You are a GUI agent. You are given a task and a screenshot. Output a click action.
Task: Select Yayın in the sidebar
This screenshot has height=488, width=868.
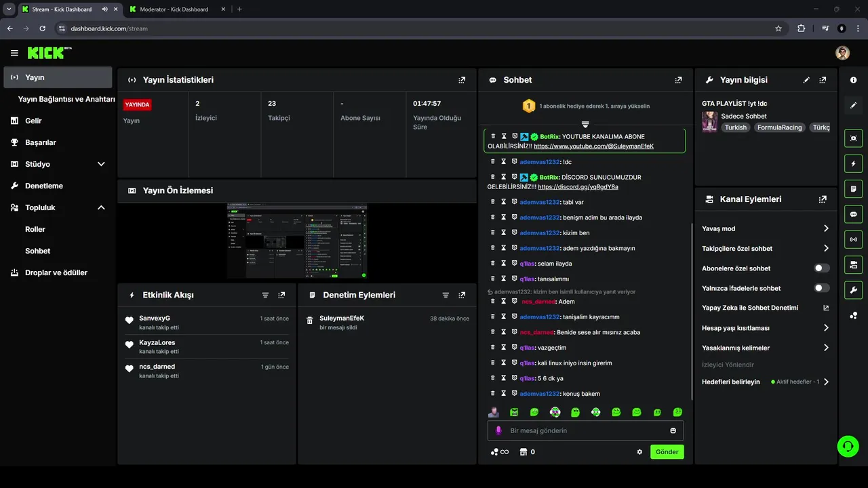58,77
